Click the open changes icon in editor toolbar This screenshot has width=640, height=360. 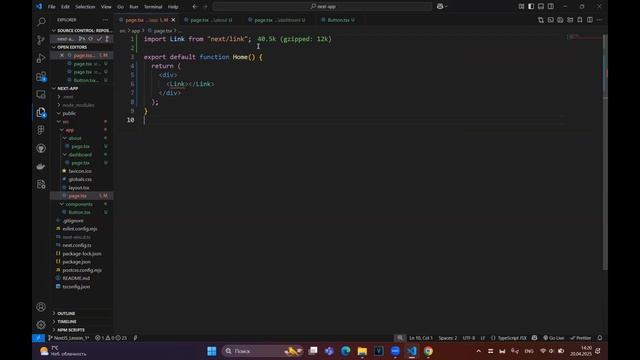tap(541, 20)
